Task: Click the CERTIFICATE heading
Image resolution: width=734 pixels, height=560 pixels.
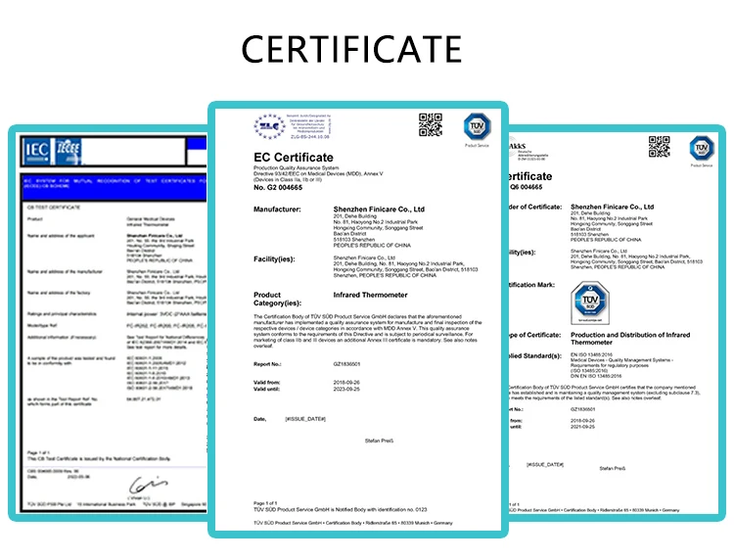Action: pos(351,49)
